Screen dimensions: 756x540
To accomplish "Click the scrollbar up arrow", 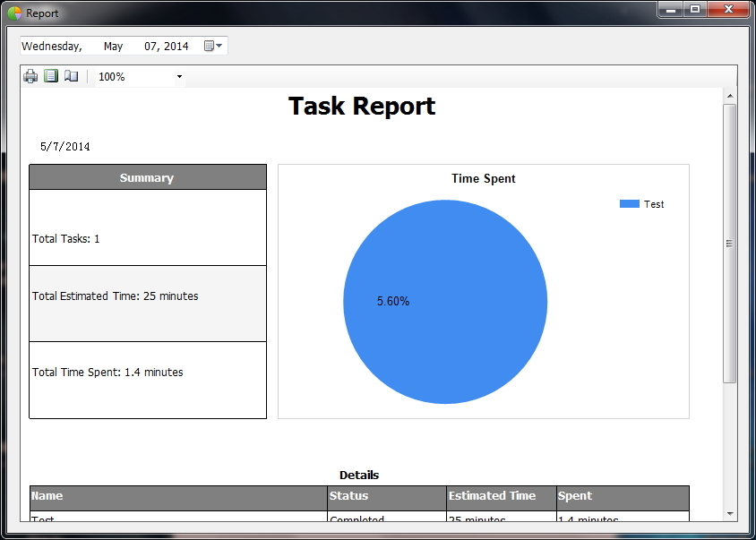I will [x=730, y=96].
